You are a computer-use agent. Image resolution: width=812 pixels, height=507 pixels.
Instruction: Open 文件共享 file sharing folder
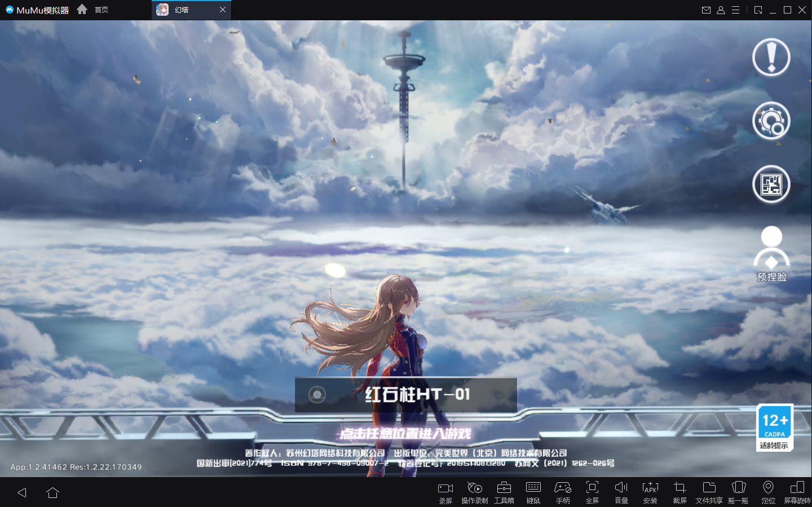[709, 492]
